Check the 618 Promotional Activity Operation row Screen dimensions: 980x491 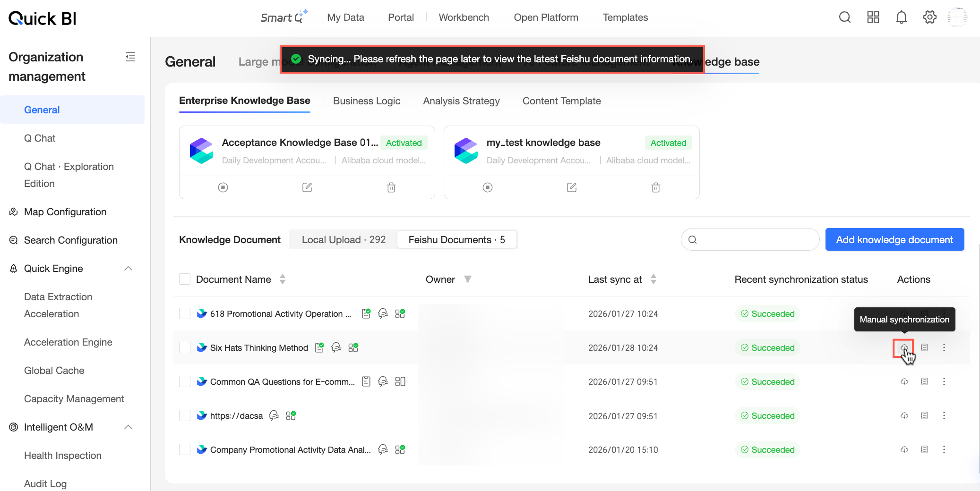point(185,313)
